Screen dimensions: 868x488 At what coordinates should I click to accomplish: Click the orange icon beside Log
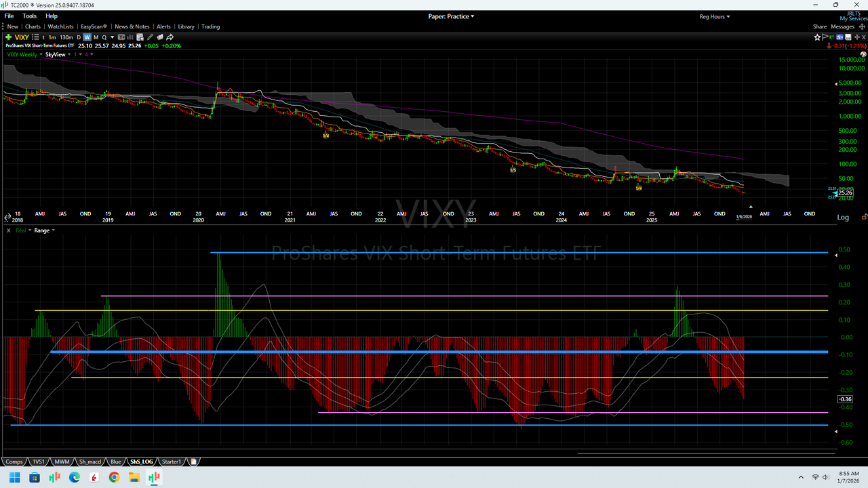click(x=864, y=218)
